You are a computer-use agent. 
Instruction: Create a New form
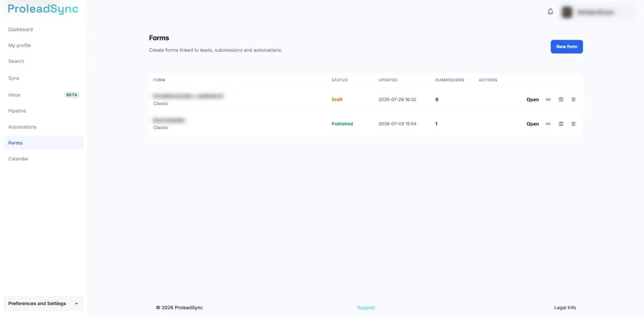point(566,47)
